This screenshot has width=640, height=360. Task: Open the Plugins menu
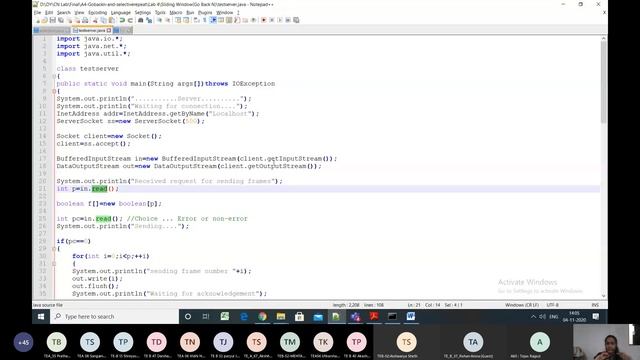(205, 13)
